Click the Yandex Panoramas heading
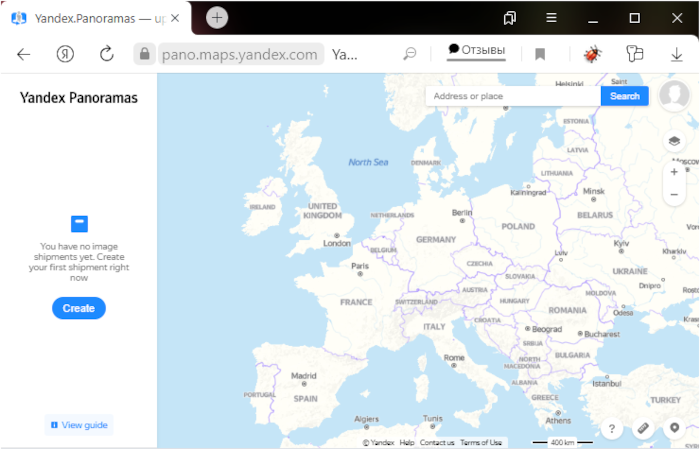This screenshot has height=449, width=700. pos(79,98)
